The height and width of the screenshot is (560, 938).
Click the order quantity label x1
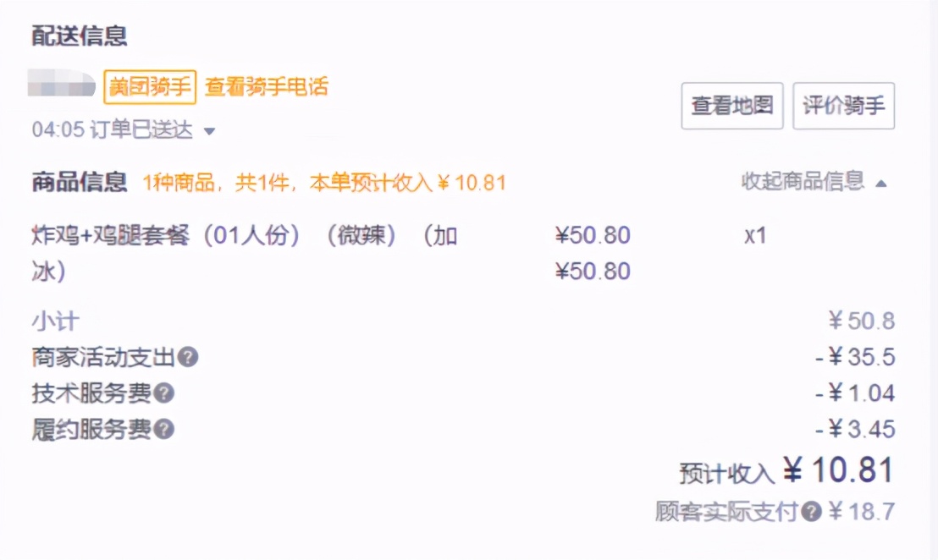[756, 235]
